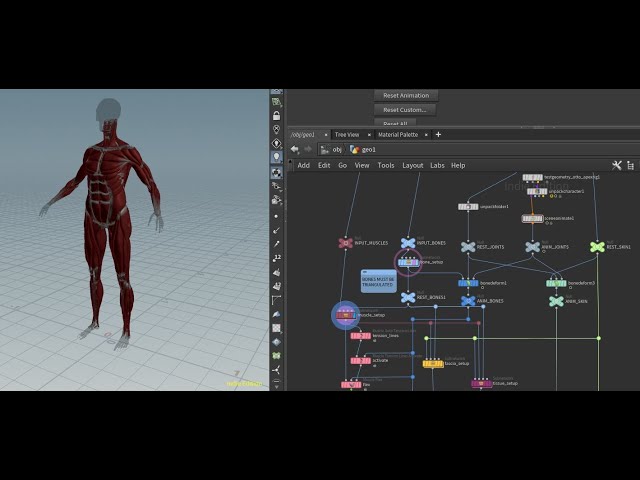Select the unpackfolder1 node
The width and height of the screenshot is (640, 480).
(x=468, y=207)
